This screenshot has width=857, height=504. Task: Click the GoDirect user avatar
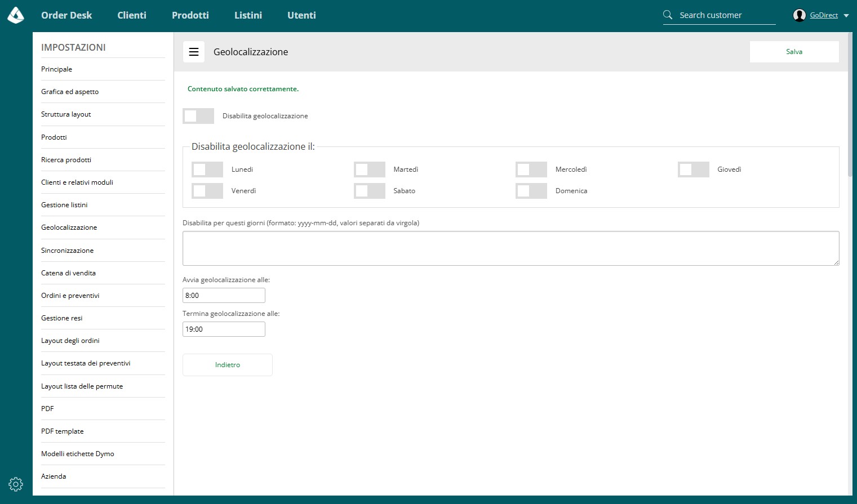click(799, 15)
